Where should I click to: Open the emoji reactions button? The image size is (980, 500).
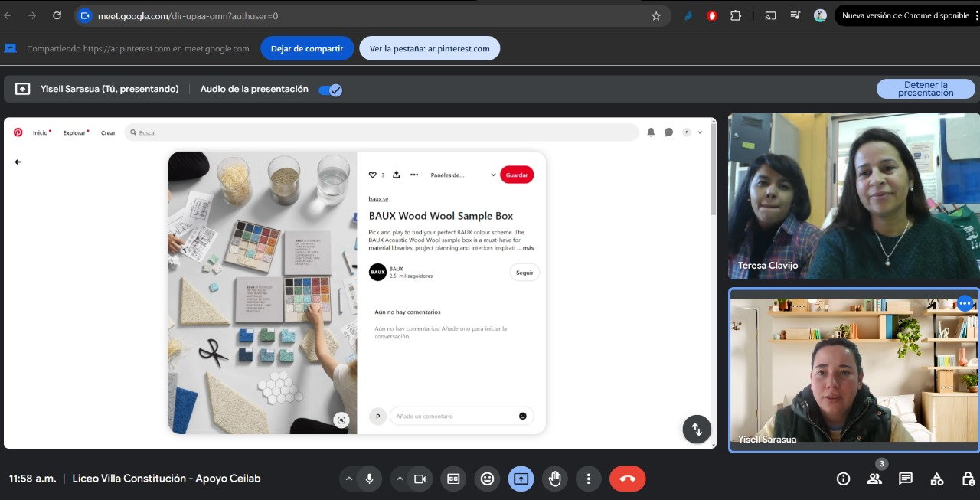[487, 479]
